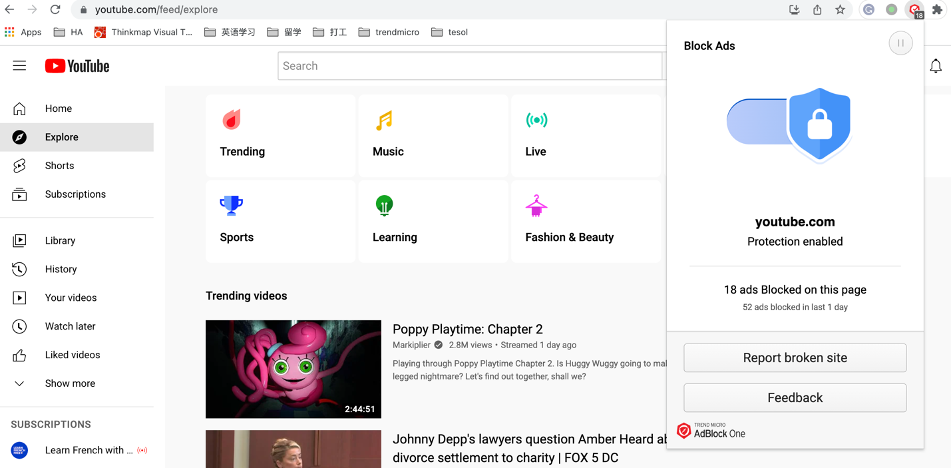This screenshot has height=468, width=952.
Task: Pause ad blocking with the pause button
Action: point(900,43)
